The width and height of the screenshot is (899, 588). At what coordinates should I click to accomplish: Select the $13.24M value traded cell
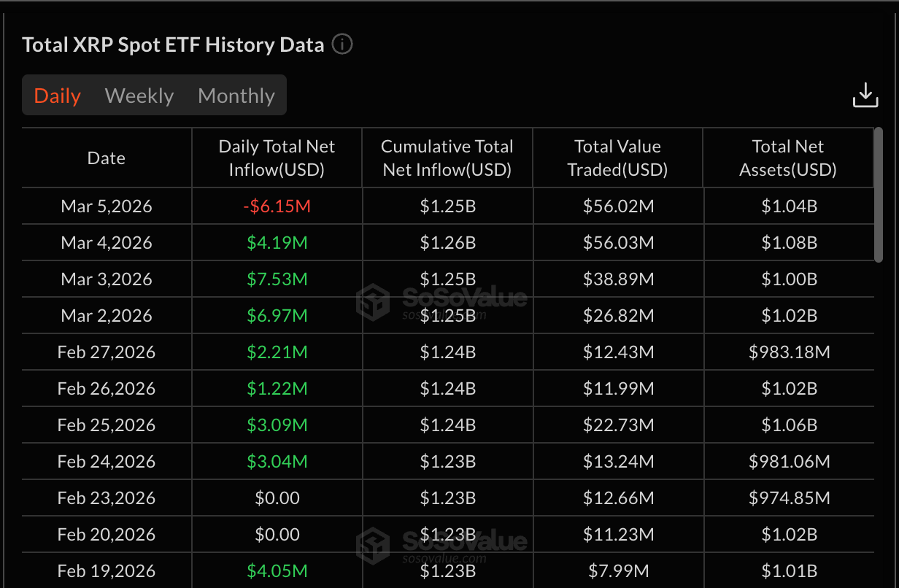[618, 462]
